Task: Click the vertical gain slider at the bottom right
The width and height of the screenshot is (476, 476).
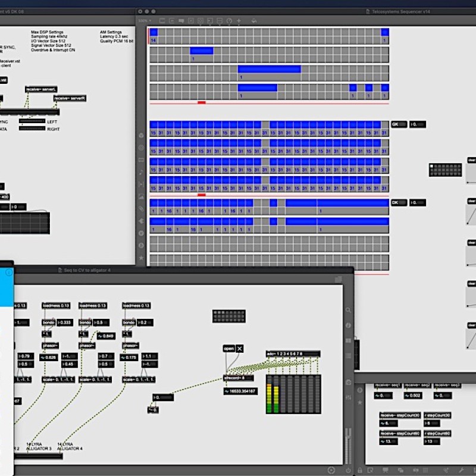Action: (x=348, y=443)
